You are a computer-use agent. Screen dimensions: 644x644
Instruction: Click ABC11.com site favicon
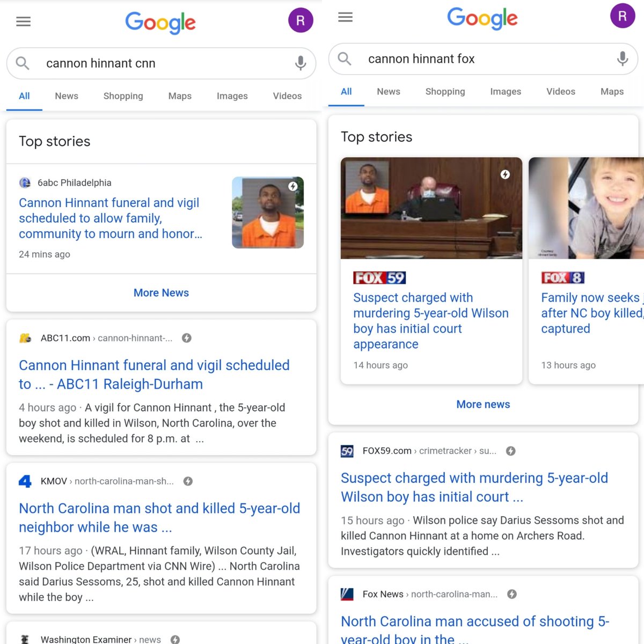click(x=25, y=338)
